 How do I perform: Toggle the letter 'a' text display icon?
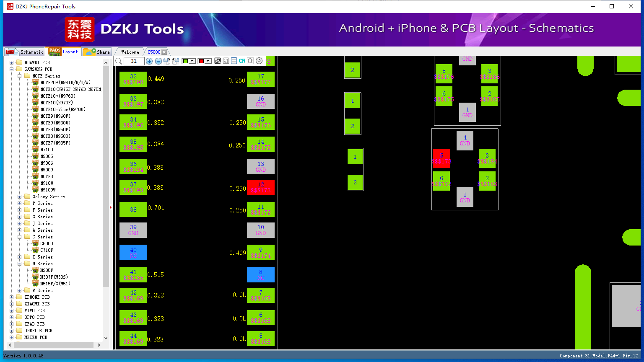(226, 61)
